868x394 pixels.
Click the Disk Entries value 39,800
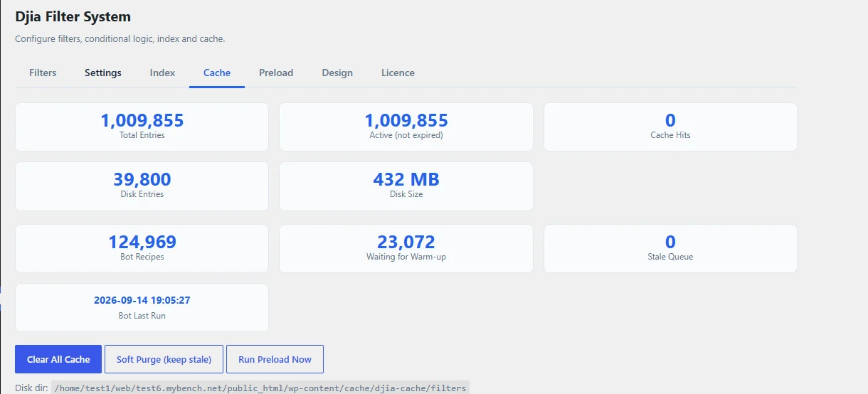[x=142, y=179]
